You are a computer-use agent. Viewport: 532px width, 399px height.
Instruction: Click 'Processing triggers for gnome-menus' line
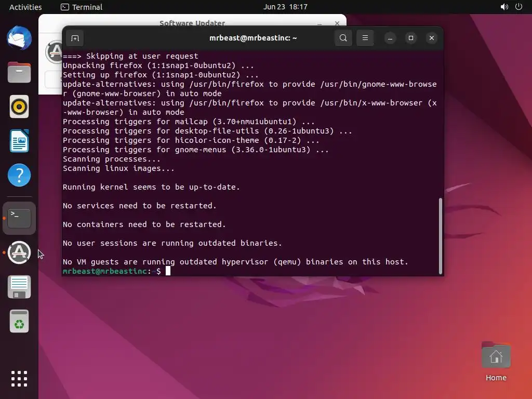coord(196,150)
